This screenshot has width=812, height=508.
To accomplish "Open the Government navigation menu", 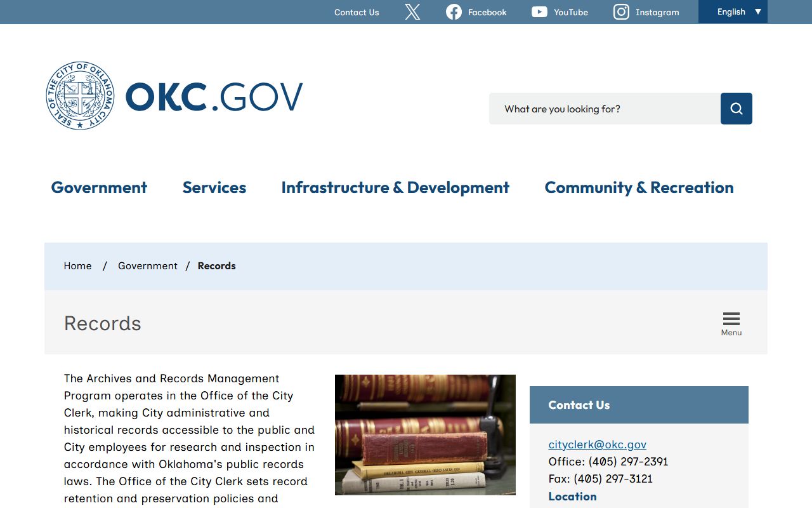I will click(99, 187).
